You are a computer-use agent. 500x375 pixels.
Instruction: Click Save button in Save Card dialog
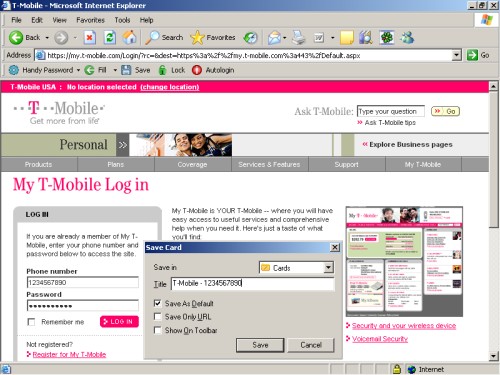point(260,345)
